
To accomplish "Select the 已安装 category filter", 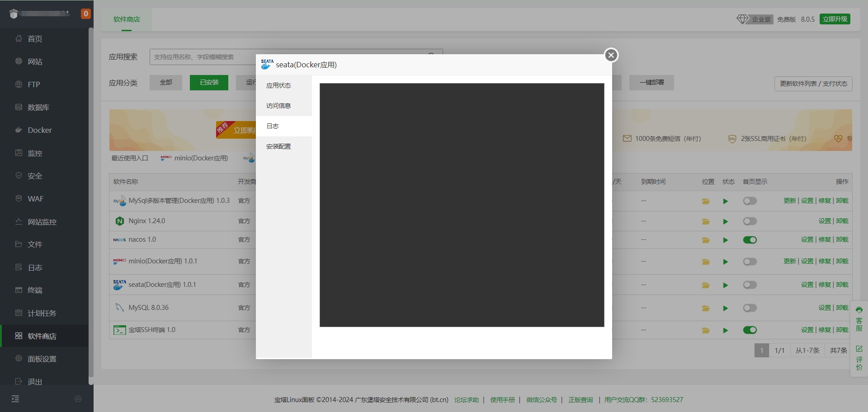I will [209, 83].
